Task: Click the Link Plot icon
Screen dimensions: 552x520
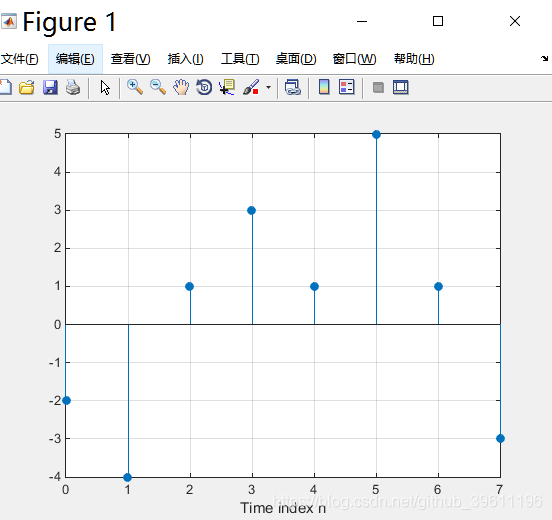Action: point(293,87)
